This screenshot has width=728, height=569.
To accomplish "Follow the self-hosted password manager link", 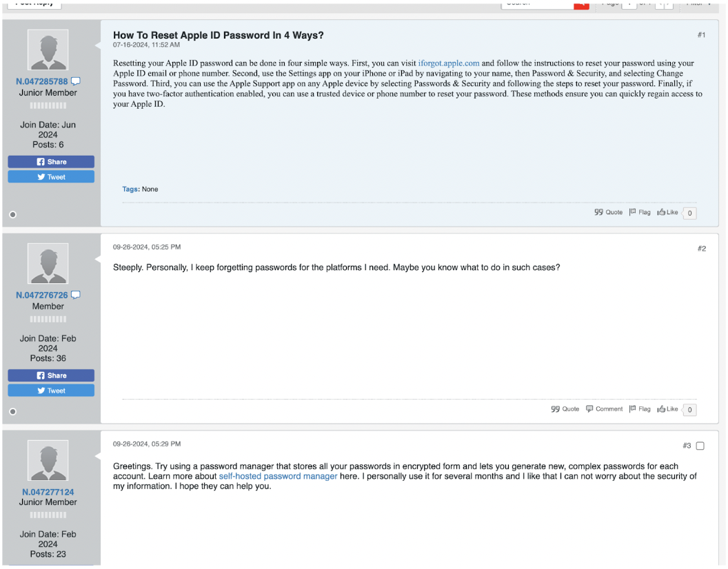I will pyautogui.click(x=278, y=477).
